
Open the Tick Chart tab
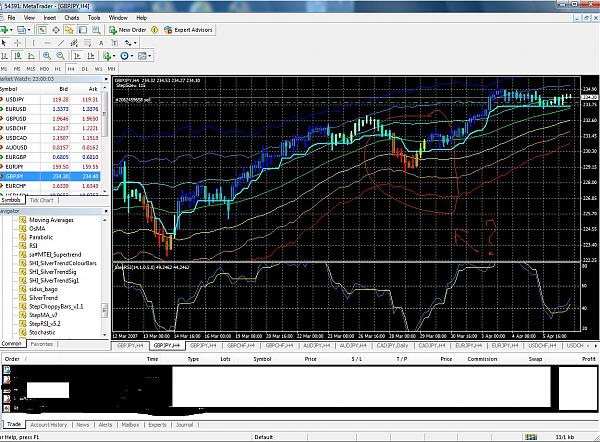tap(41, 200)
